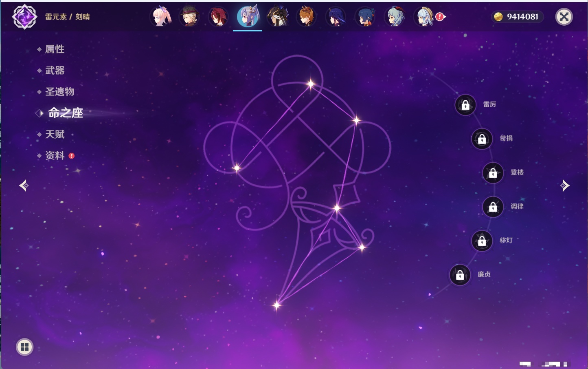588x369 pixels.
Task: Open the 属性 attributes menu
Action: coord(55,49)
